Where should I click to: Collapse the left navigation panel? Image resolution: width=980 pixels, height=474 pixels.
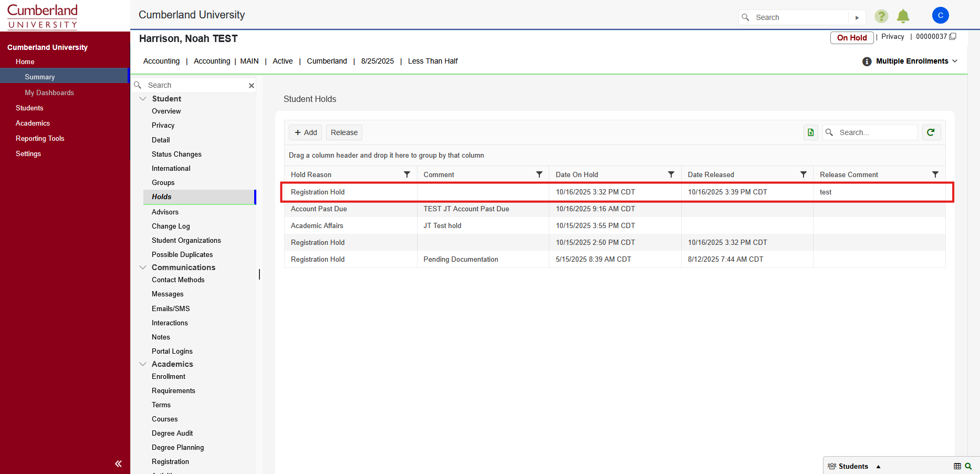[118, 463]
